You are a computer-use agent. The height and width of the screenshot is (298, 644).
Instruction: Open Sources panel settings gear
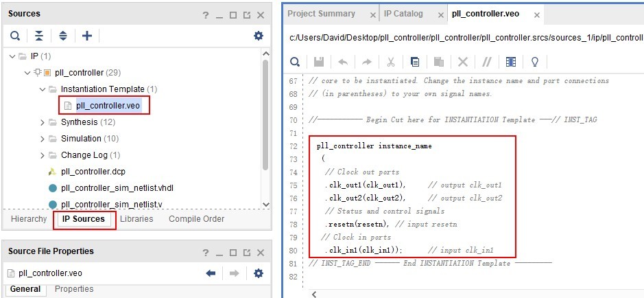click(x=259, y=36)
